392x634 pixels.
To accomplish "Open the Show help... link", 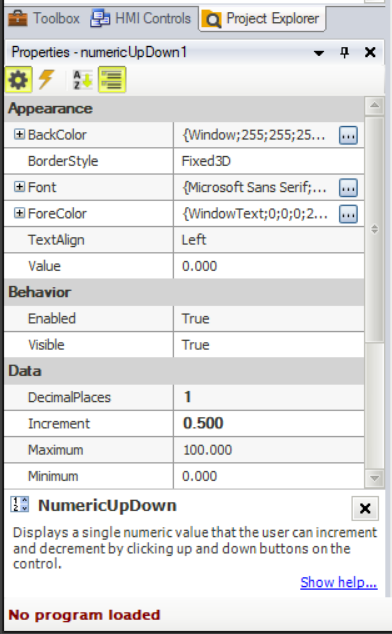I will pos(339,583).
